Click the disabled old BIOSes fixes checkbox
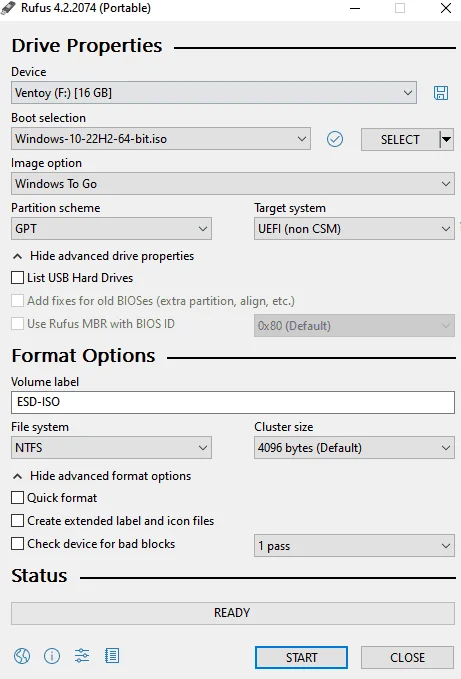 17,301
